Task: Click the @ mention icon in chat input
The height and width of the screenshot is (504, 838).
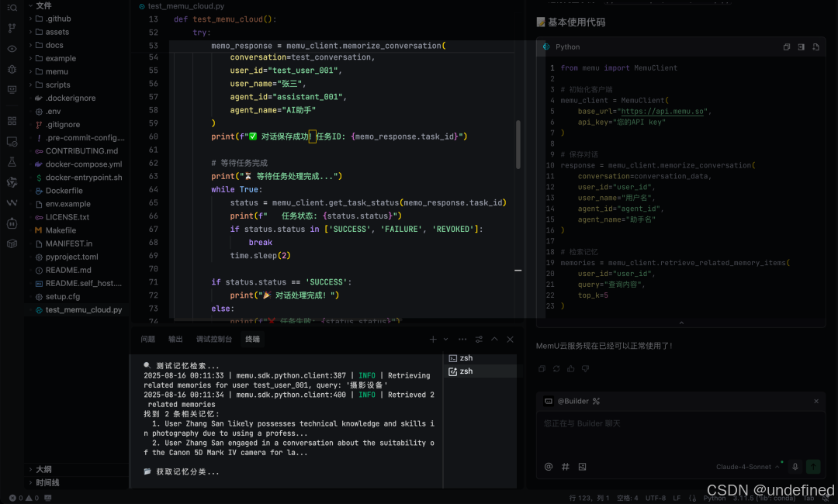Action: pos(549,467)
